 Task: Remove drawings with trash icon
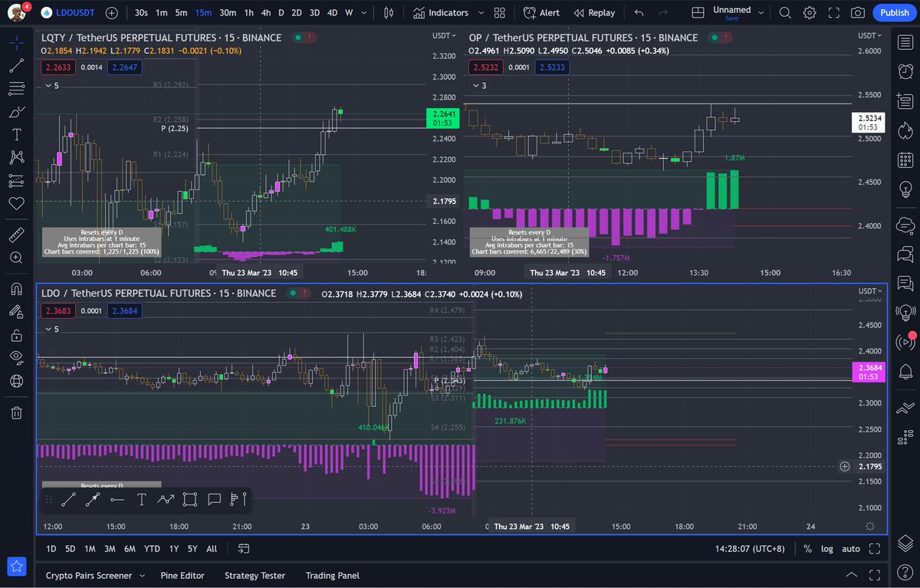(x=16, y=412)
